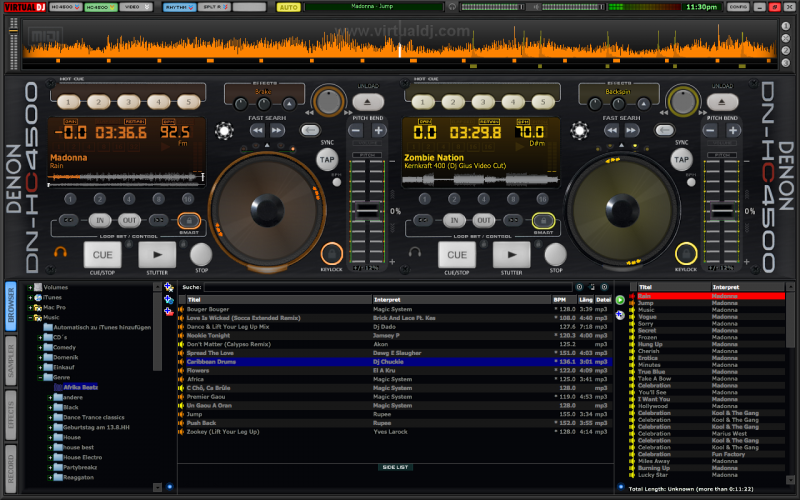The width and height of the screenshot is (800, 500).
Task: Switch to the RECORD side tab
Action: 11,469
